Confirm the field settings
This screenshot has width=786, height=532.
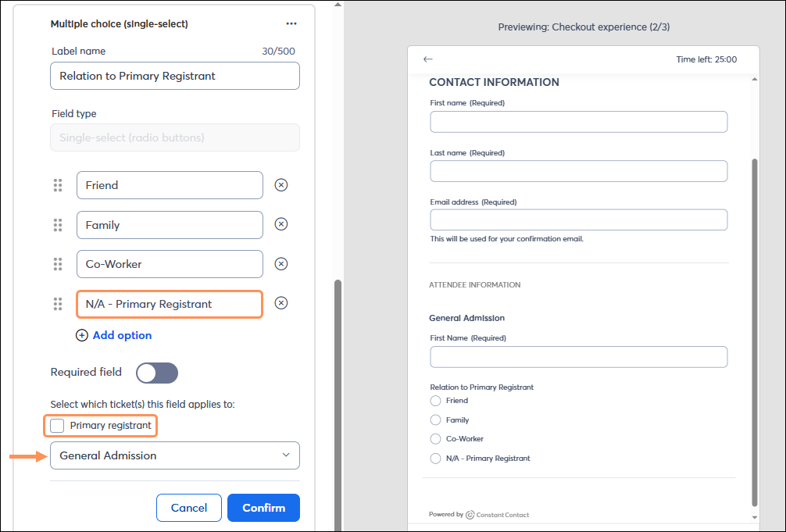pos(263,508)
